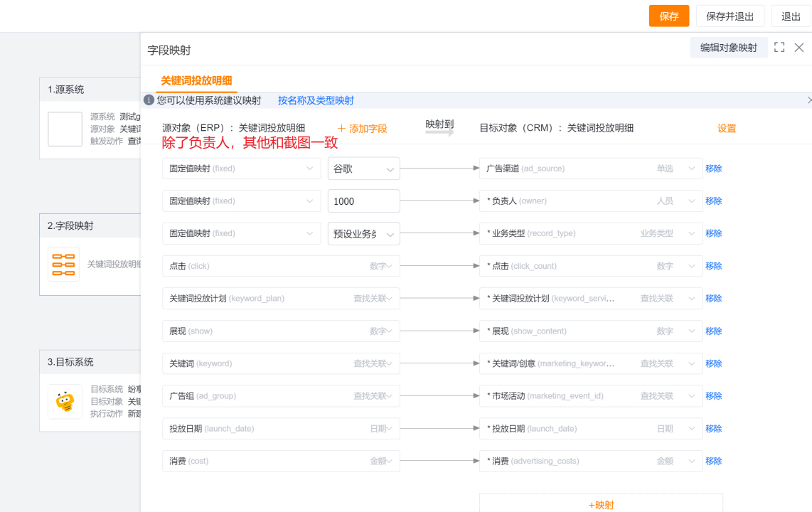
Task: Remove the 关键词/创意 mapping row
Action: 713,363
